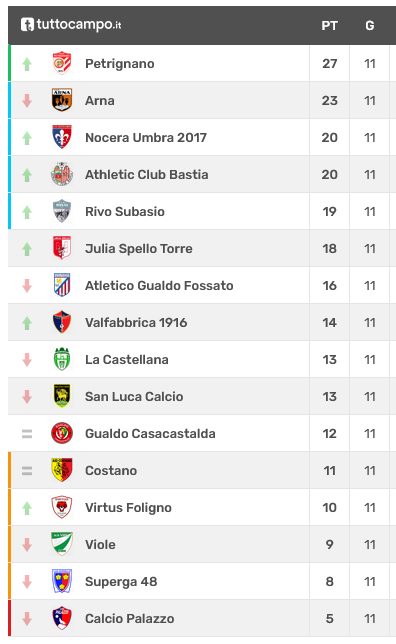Click the Arna club badge
The width and height of the screenshot is (396, 644).
click(x=62, y=100)
